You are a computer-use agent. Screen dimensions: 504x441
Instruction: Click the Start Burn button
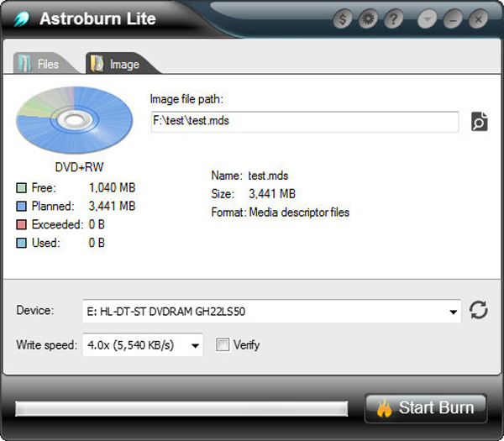tap(426, 408)
